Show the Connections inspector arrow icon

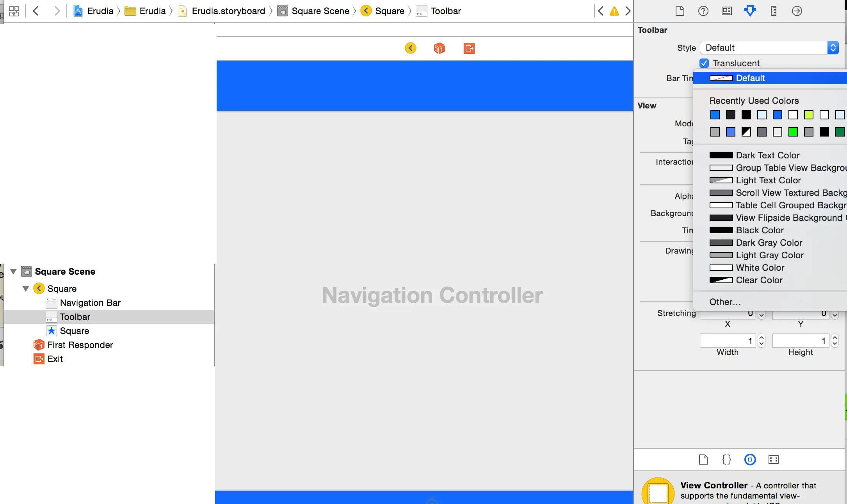[797, 11]
